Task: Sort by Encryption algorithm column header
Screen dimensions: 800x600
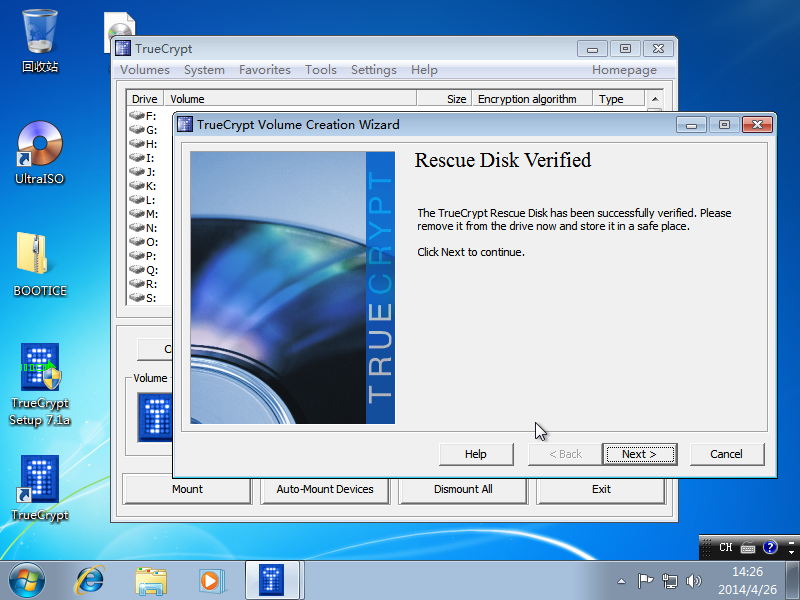Action: tap(532, 99)
